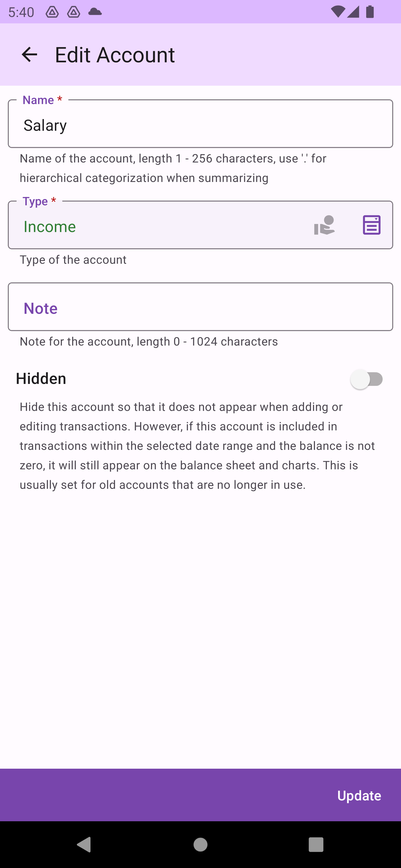Image resolution: width=401 pixels, height=868 pixels.
Task: Enable the Hidden account switch
Action: pos(366,379)
